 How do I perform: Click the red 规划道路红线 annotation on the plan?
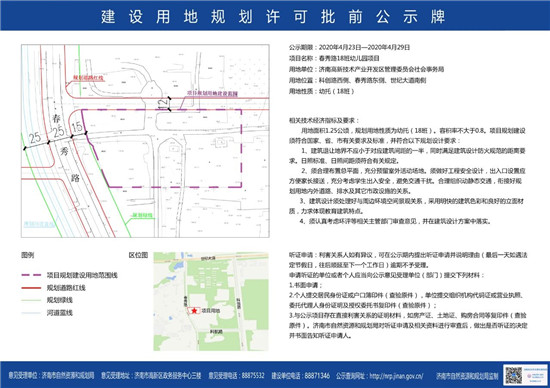point(88,78)
